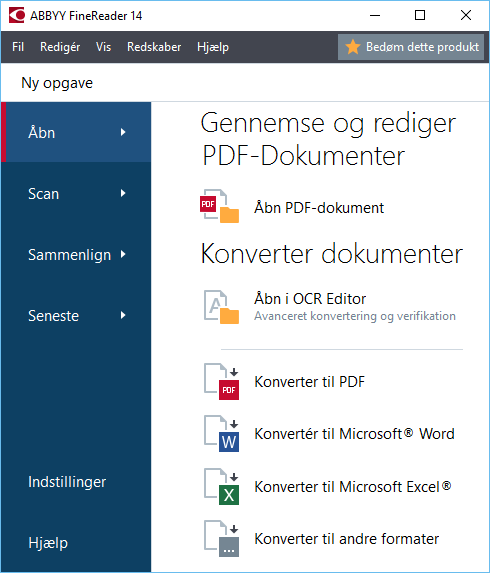Click the Konverter til PDF icon
This screenshot has height=573, width=490.
click(221, 382)
